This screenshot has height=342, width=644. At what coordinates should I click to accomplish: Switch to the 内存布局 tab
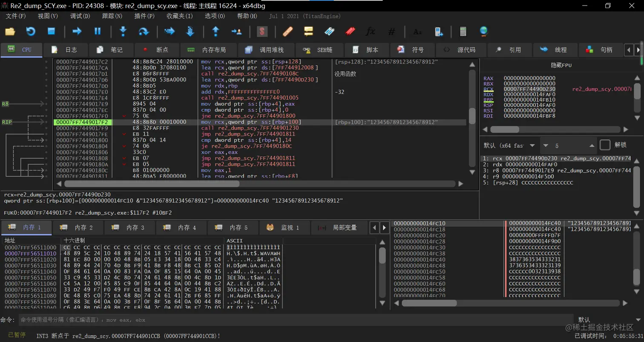(208, 50)
